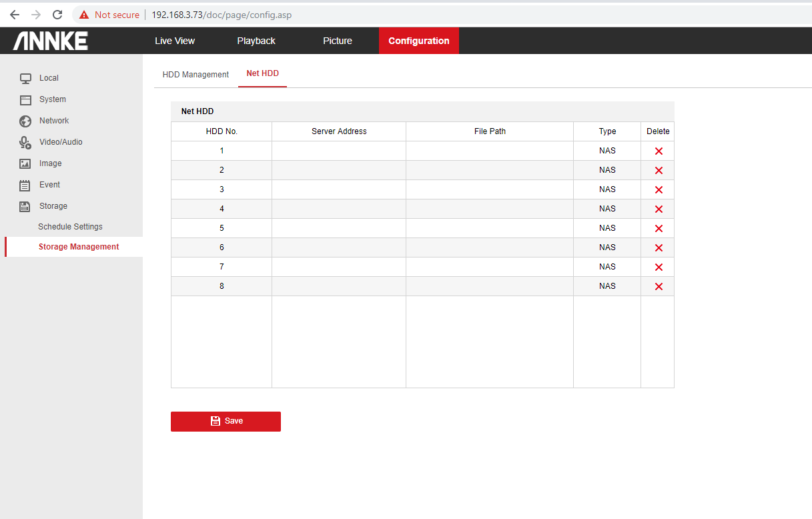The image size is (812, 519).
Task: Click the File Path cell for HDD 2
Action: pos(489,170)
